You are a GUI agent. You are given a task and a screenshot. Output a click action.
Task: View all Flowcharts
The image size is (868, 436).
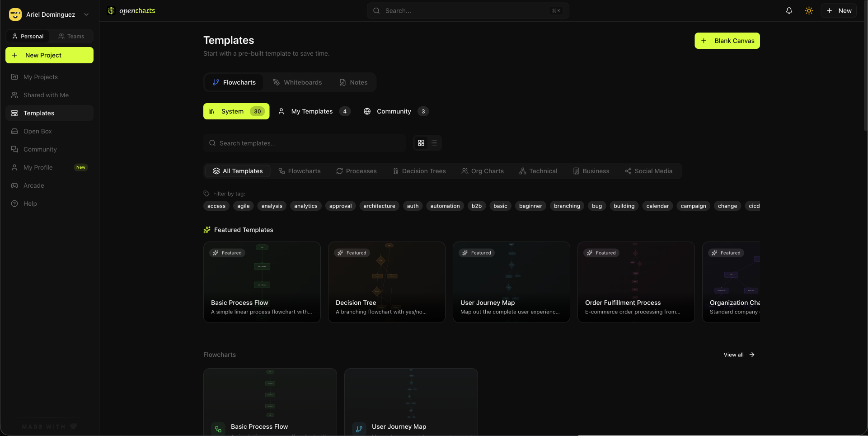point(738,355)
